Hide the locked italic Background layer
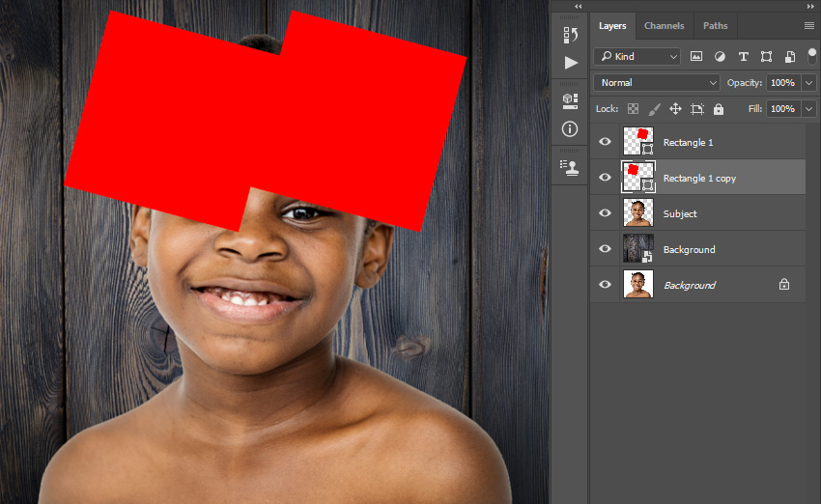Image resolution: width=821 pixels, height=504 pixels. (x=605, y=284)
